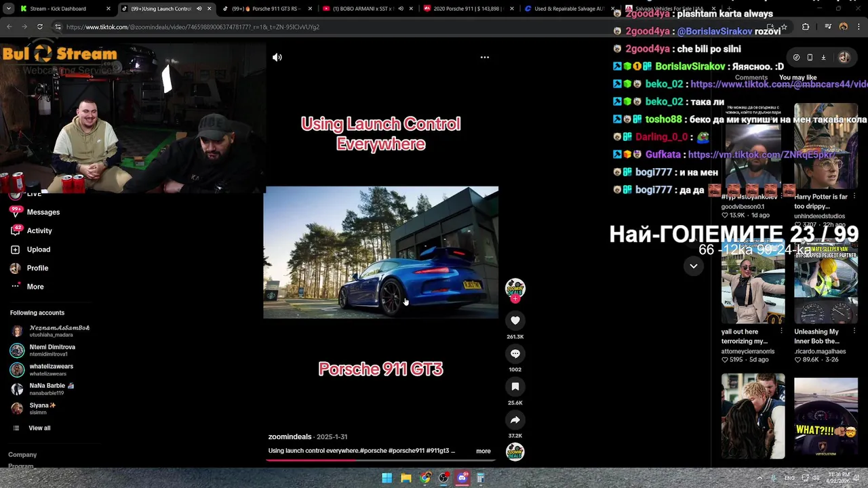Image resolution: width=868 pixels, height=488 pixels.
Task: Open the couple hugging video thumbnail
Action: [x=753, y=415]
